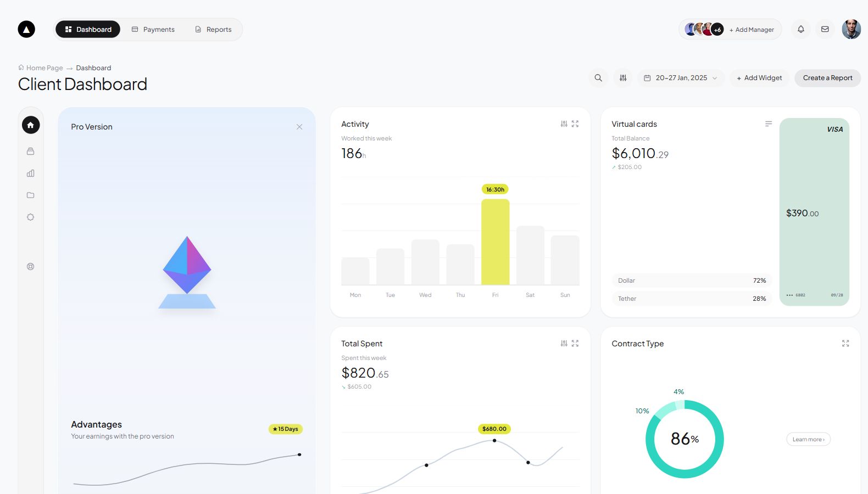868x494 pixels.
Task: Close the Pro Version card
Action: click(299, 127)
